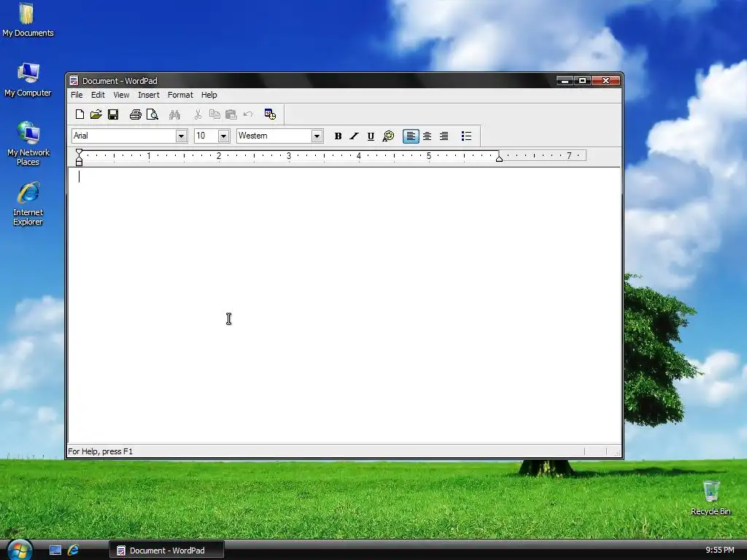
Task: Open the text Color palette icon
Action: tap(388, 136)
